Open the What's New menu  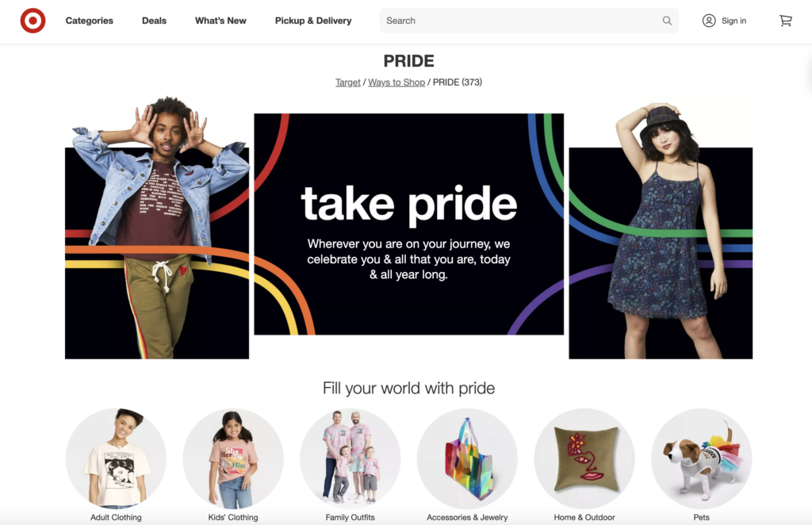pos(220,21)
